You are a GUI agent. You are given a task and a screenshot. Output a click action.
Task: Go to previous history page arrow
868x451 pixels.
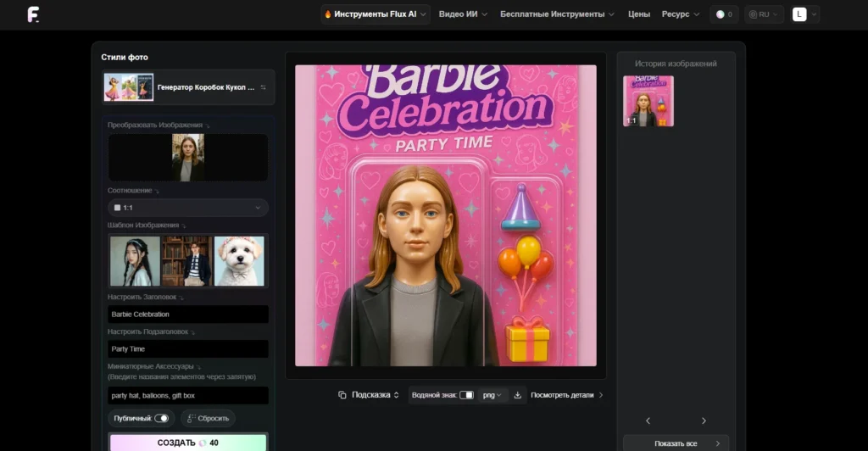[x=648, y=420]
